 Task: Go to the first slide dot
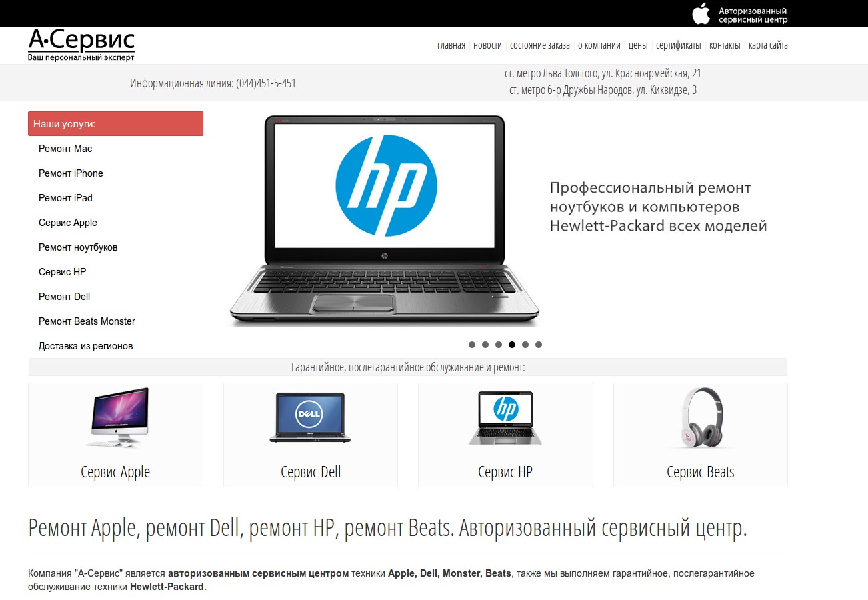coord(472,345)
